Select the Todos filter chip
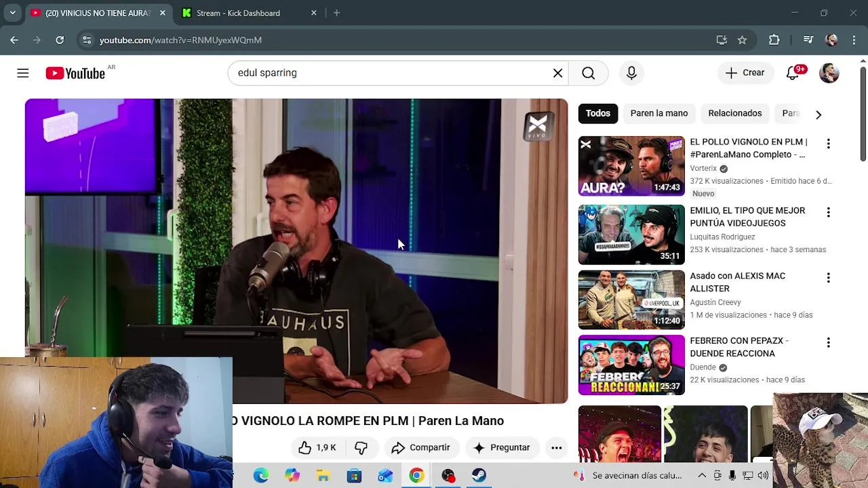Screen dimensions: 868x488 tap(598, 113)
